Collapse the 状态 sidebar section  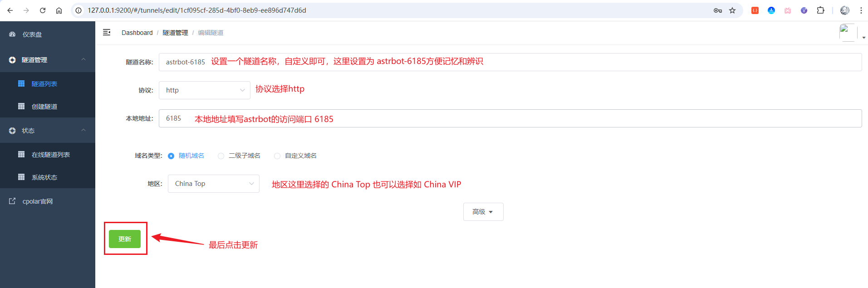(x=83, y=131)
